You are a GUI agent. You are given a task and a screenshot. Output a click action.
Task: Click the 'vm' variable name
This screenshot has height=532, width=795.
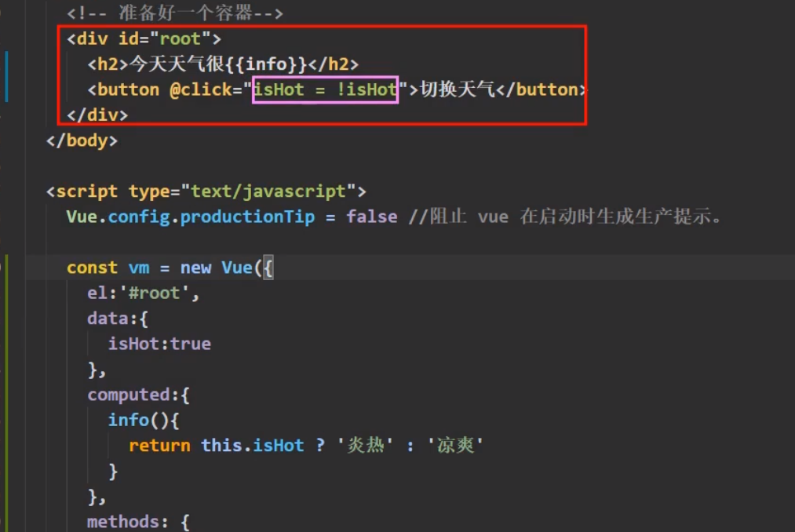coord(139,268)
